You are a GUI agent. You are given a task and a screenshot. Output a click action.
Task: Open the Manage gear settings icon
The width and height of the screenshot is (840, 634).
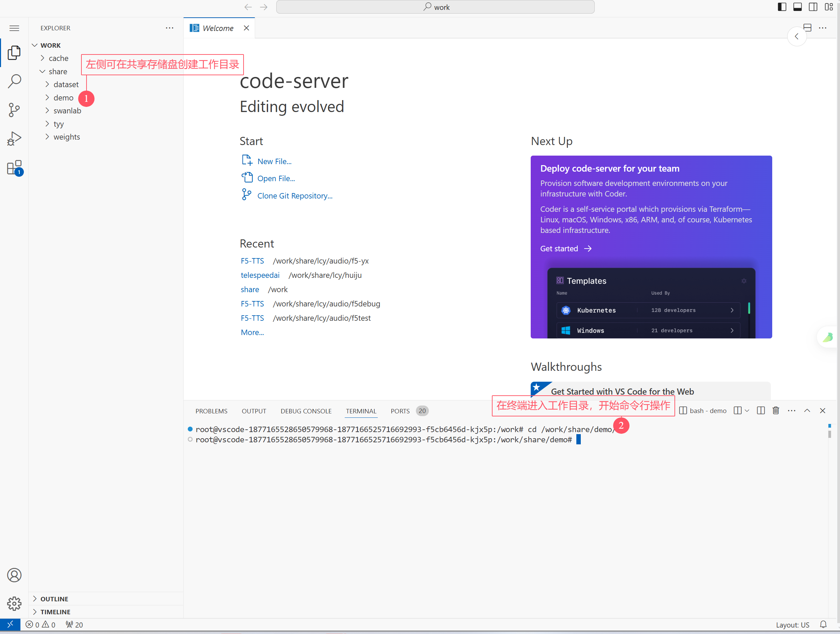(14, 604)
